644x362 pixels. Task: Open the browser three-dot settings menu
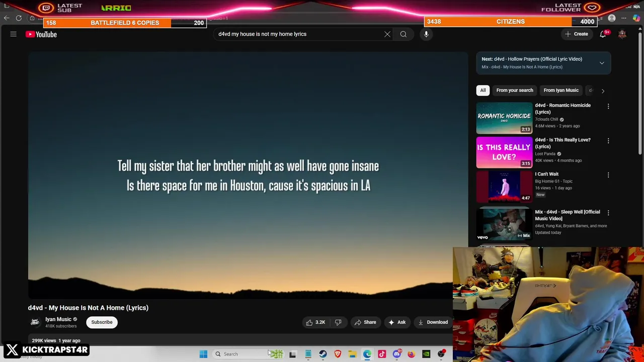(x=624, y=18)
